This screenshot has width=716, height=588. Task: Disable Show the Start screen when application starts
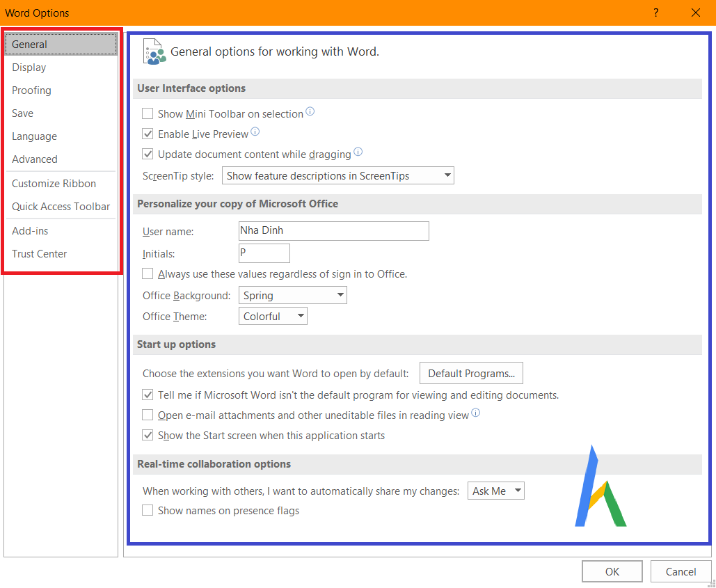[x=148, y=435]
